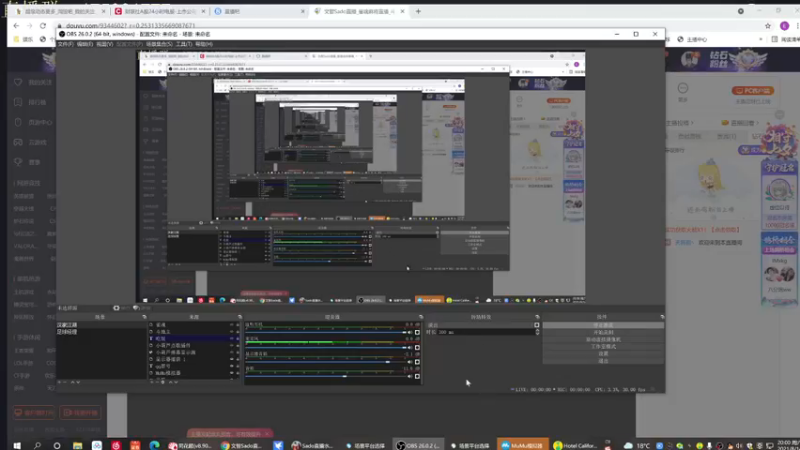Reload the Chrome page
This screenshot has height=450, width=800.
(43, 26)
